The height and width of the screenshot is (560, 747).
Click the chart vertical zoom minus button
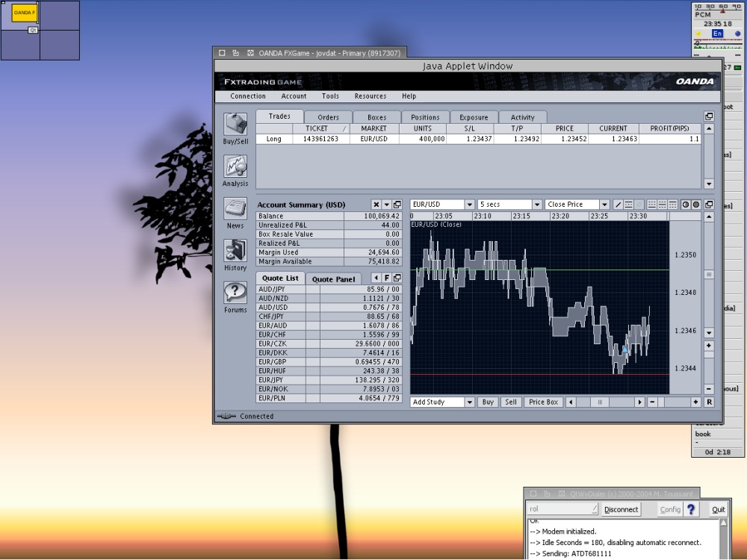click(709, 389)
